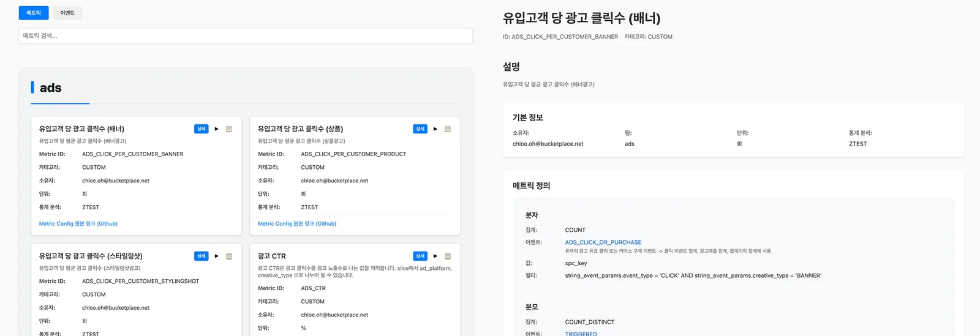
Task: Click metric ID ADS_CLICK_PER_CUSTOMER_BANNER in the first card
Action: click(133, 154)
